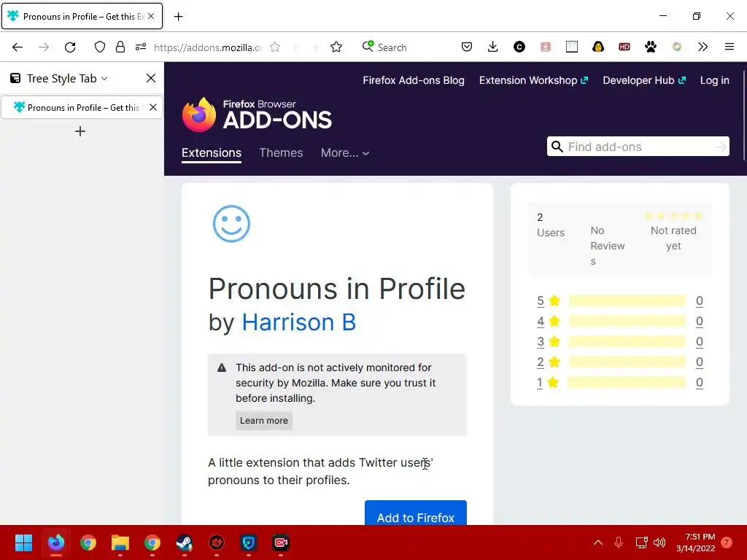
Task: Click Learn more about security warning
Action: point(264,421)
